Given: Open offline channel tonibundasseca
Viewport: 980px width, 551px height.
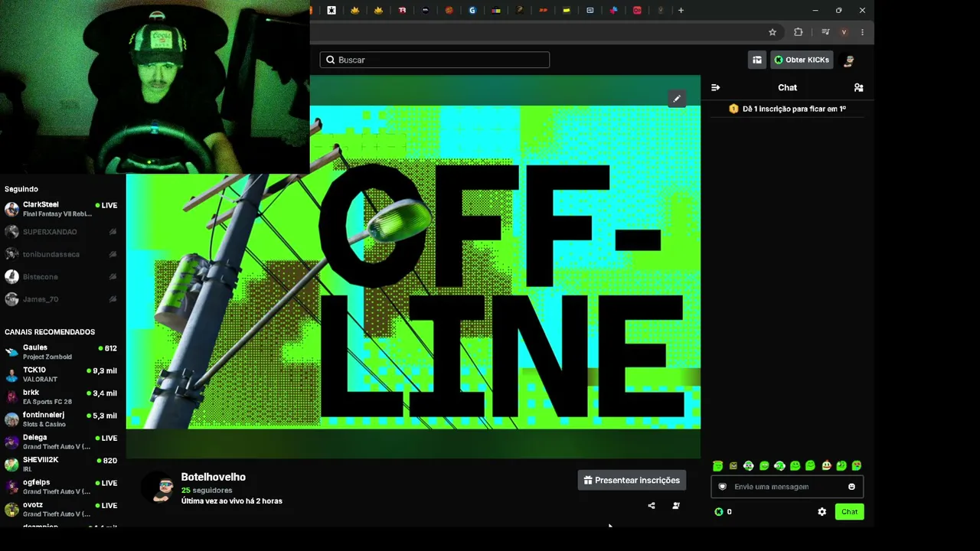Looking at the screenshot, I should (61, 254).
